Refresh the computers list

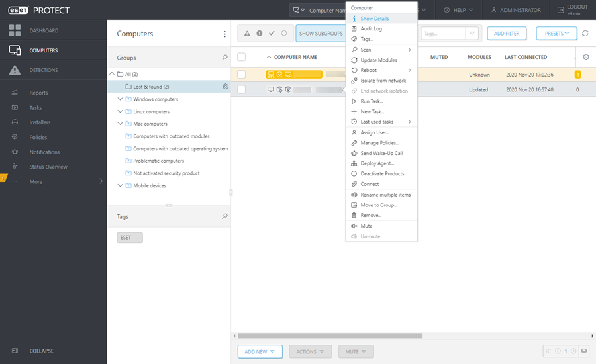pyautogui.click(x=585, y=34)
